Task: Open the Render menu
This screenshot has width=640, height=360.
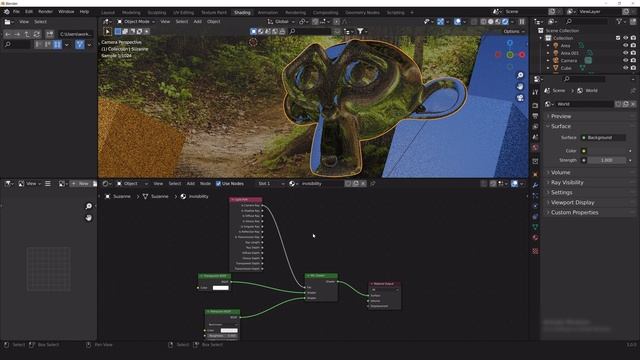Action: (x=45, y=12)
